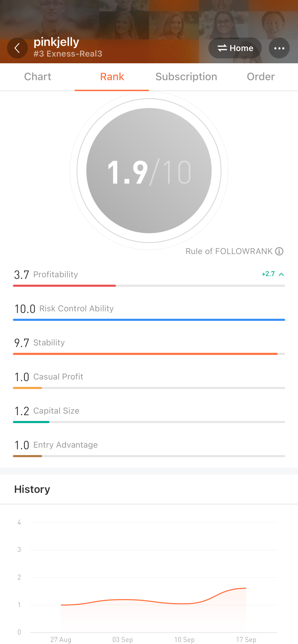
Task: Tap the Stability progress bar
Action: [149, 354]
